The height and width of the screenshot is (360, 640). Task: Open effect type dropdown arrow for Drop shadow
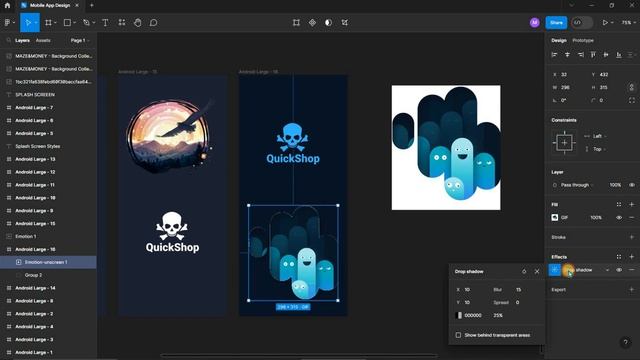point(607,270)
